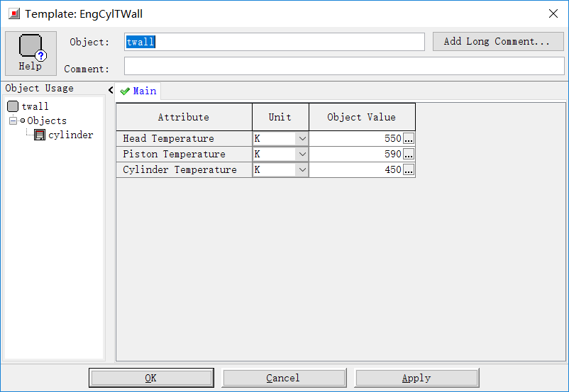
Task: Click the Apply button
Action: 416,378
